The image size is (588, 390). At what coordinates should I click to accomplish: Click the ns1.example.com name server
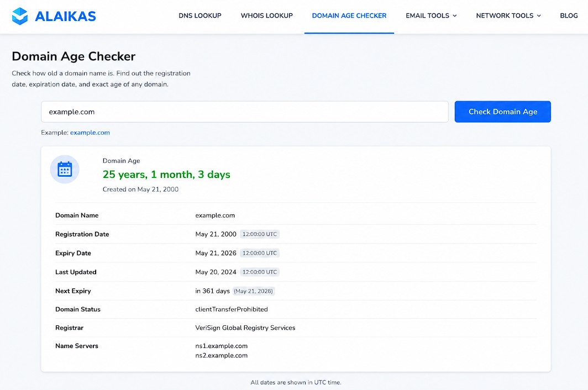(221, 346)
